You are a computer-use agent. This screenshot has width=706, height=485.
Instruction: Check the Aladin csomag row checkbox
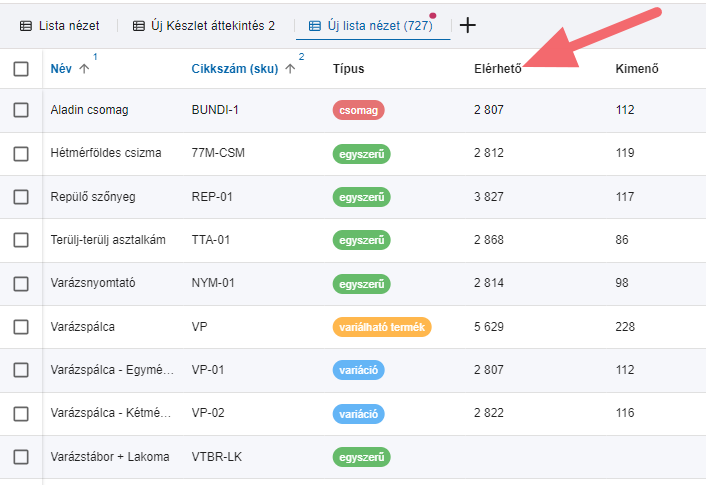point(21,110)
